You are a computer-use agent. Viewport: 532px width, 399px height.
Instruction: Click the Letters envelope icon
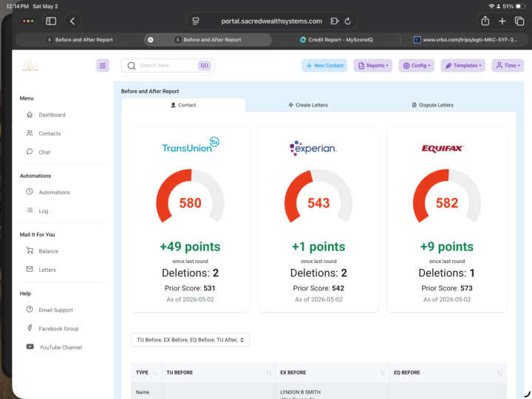(30, 269)
